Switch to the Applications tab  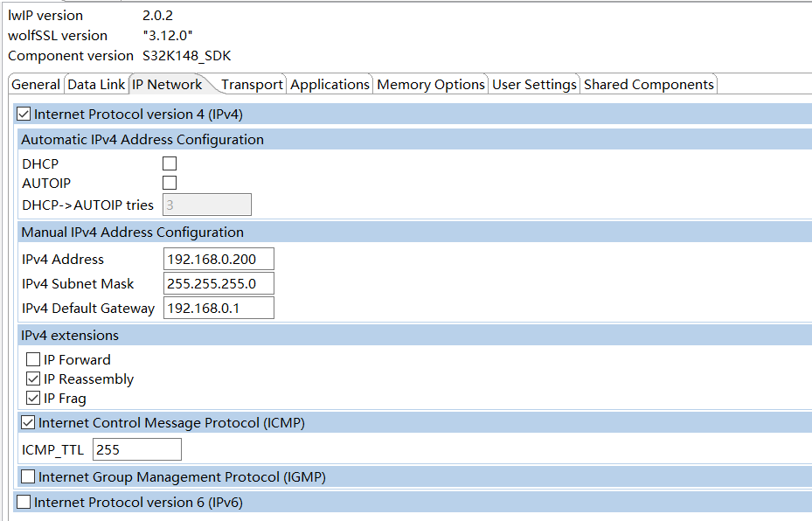pos(330,85)
